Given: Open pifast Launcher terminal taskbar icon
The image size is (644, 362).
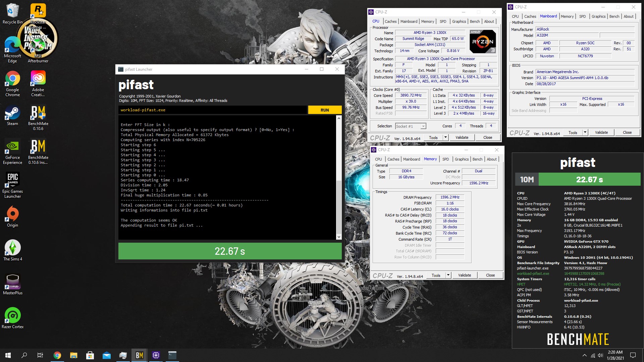Looking at the screenshot, I should [172, 355].
